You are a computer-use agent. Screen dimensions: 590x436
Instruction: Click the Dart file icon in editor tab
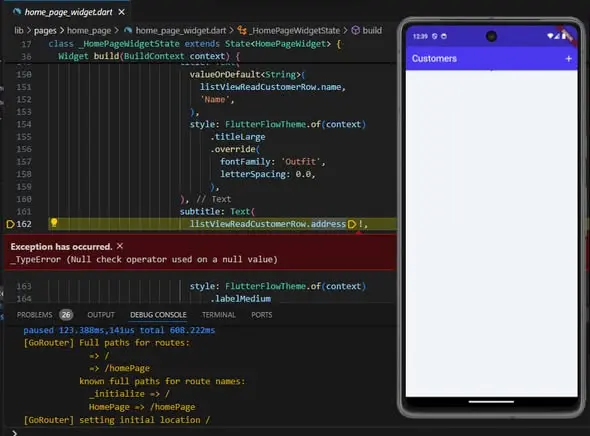pyautogui.click(x=17, y=12)
